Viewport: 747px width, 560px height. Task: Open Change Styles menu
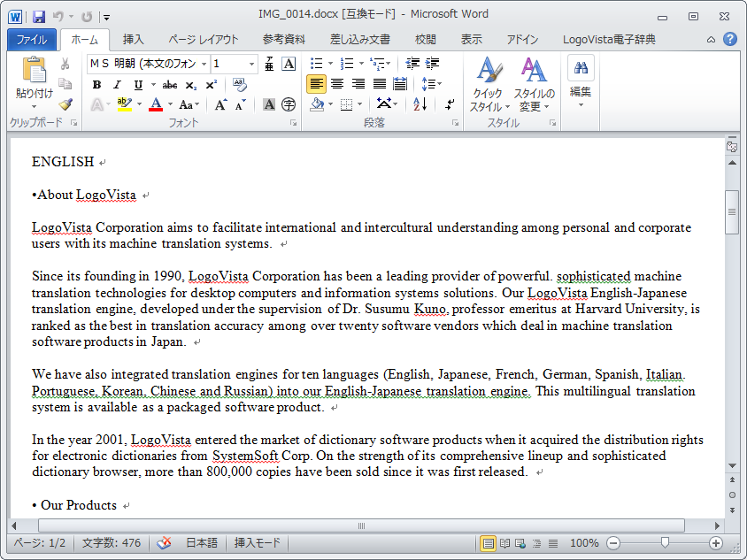pos(534,85)
